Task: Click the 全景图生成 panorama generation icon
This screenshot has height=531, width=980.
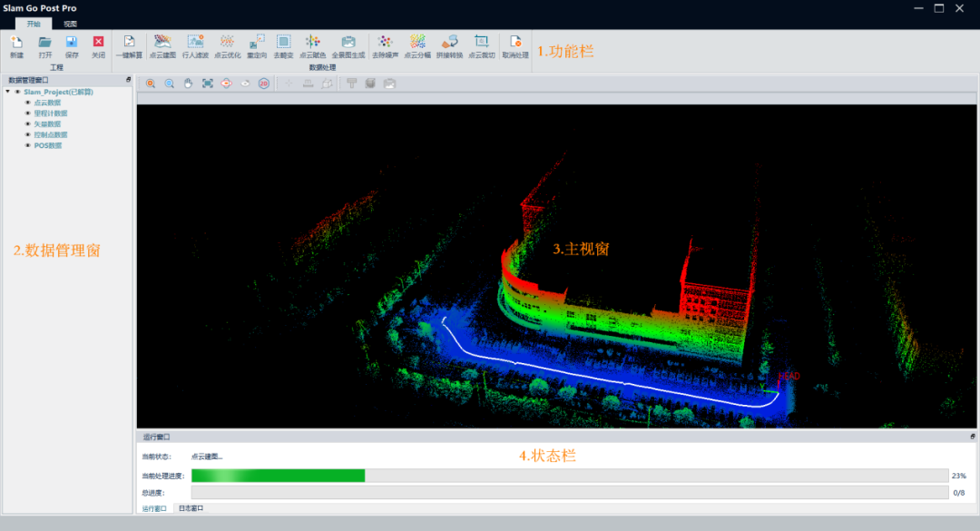Action: point(348,43)
